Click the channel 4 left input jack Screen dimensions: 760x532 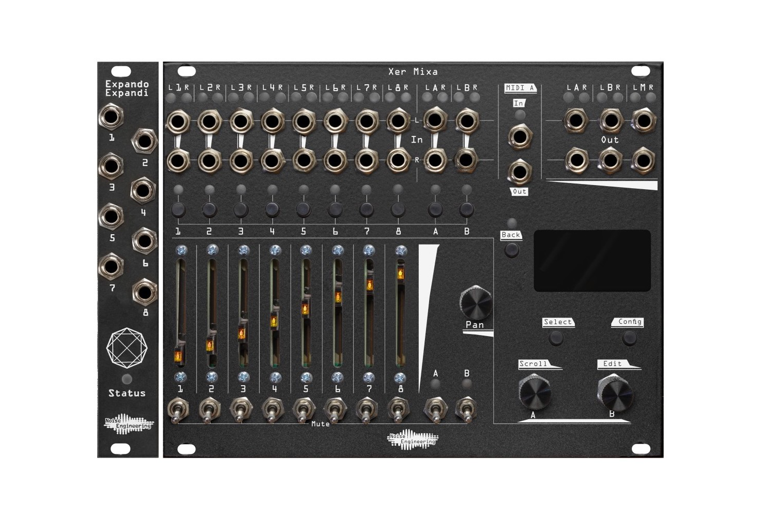(x=272, y=123)
